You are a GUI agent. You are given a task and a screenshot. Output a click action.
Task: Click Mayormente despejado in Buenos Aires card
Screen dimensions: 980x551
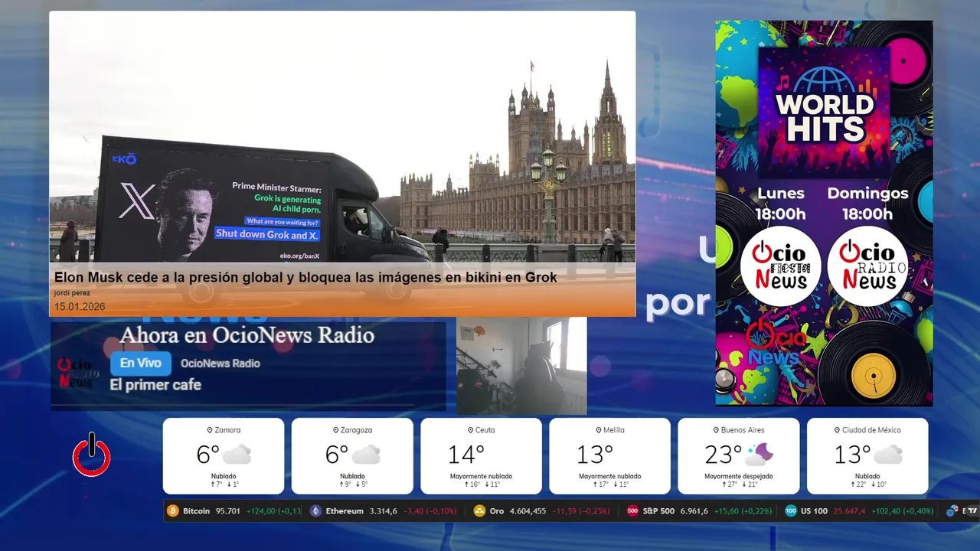[x=739, y=476]
